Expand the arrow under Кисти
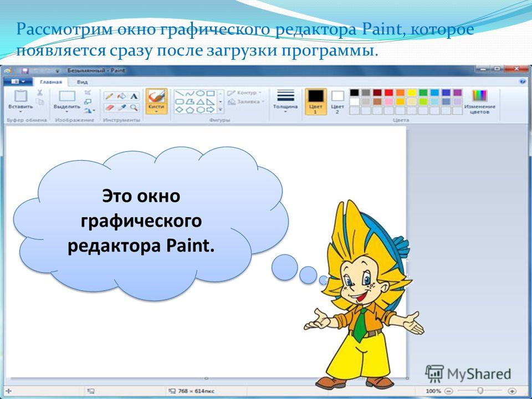Image resolution: width=532 pixels, height=399 pixels. (x=156, y=111)
